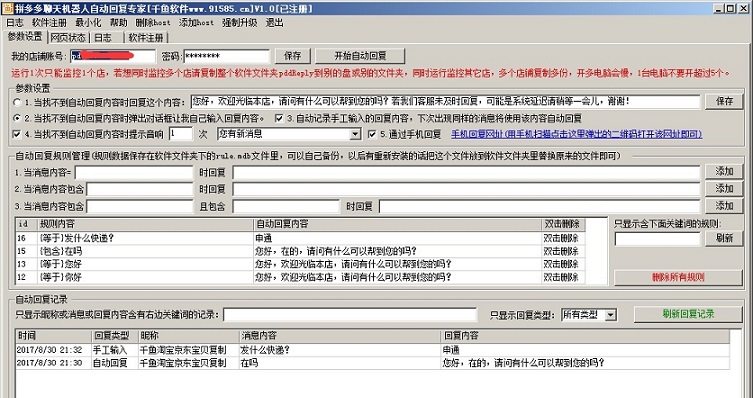Click 添加 button for rule 1
Image resolution: width=753 pixels, height=398 pixels.
(724, 171)
